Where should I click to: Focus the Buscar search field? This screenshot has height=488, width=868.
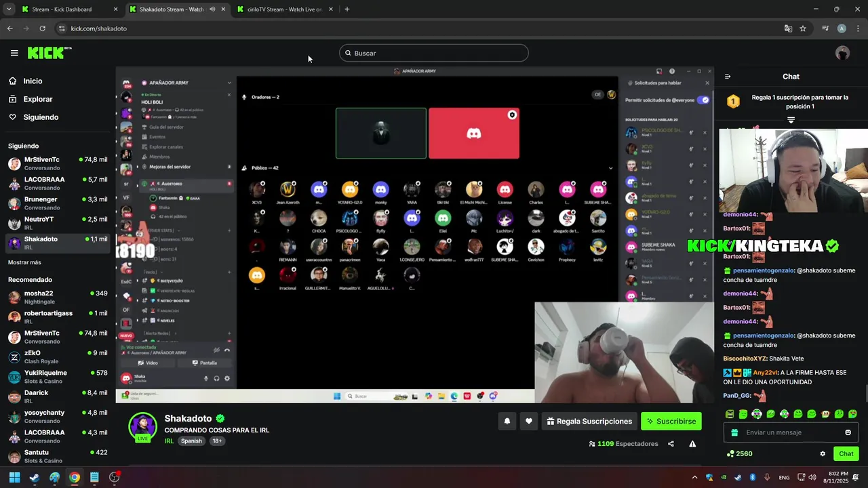point(434,53)
